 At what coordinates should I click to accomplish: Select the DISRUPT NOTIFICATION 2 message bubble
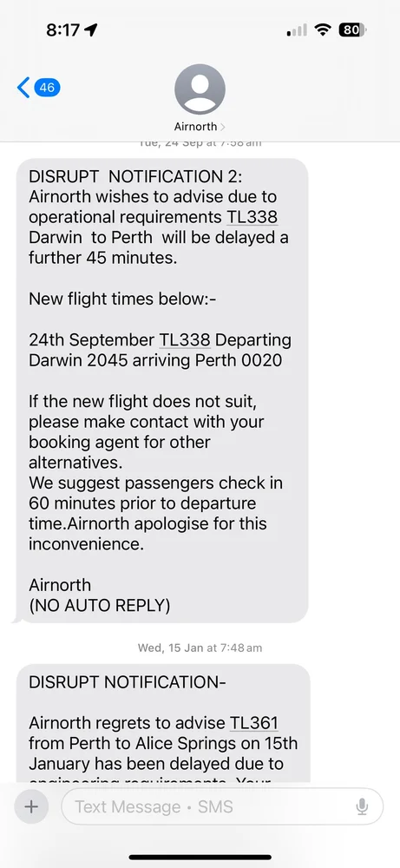[161, 391]
